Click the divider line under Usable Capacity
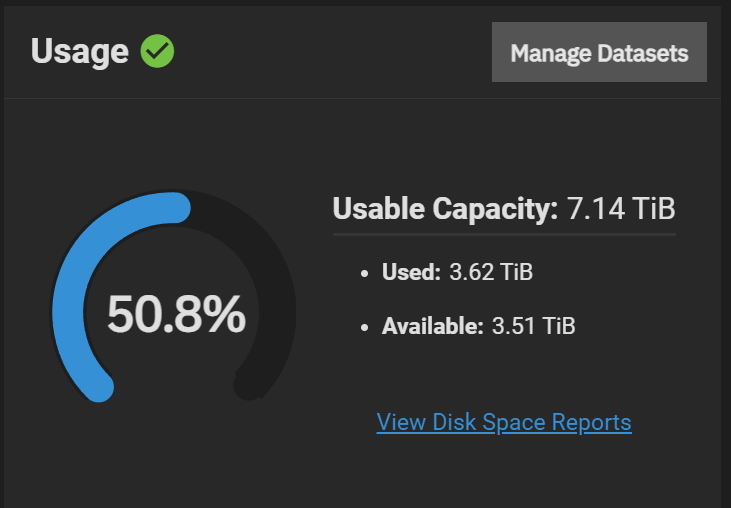 tap(504, 234)
